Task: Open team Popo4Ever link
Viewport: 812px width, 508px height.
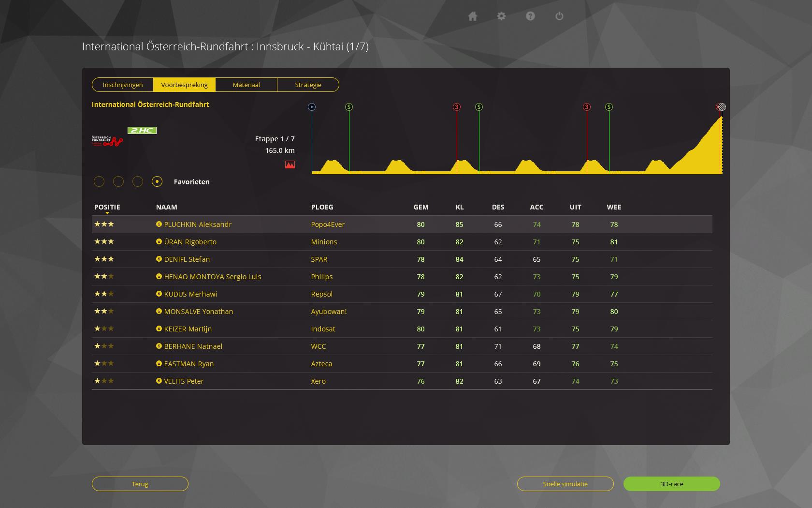Action: (x=328, y=224)
